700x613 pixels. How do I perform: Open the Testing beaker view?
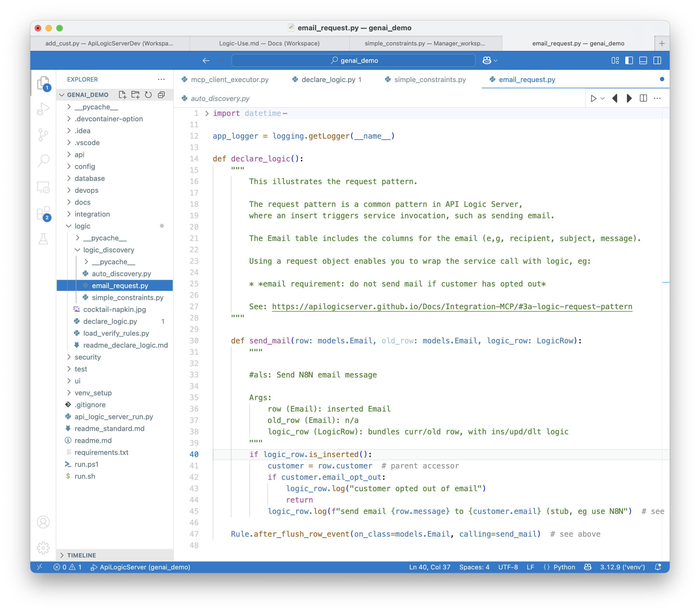click(43, 239)
